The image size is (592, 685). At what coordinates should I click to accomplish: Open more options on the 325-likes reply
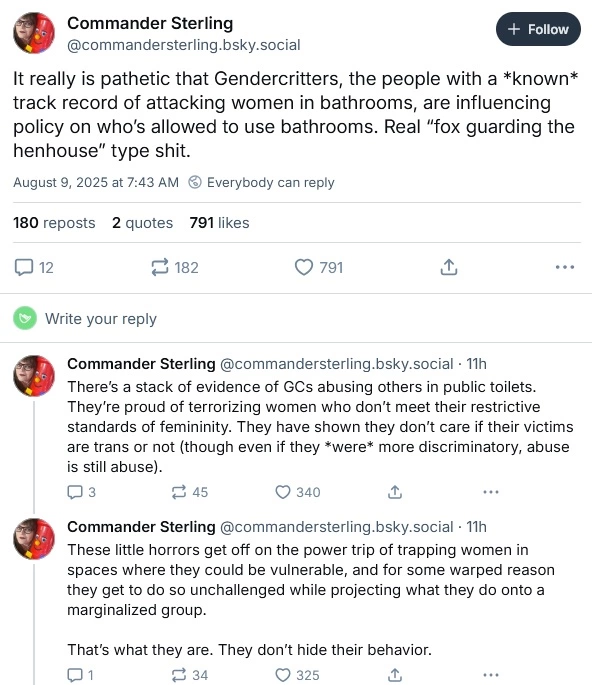click(x=491, y=675)
